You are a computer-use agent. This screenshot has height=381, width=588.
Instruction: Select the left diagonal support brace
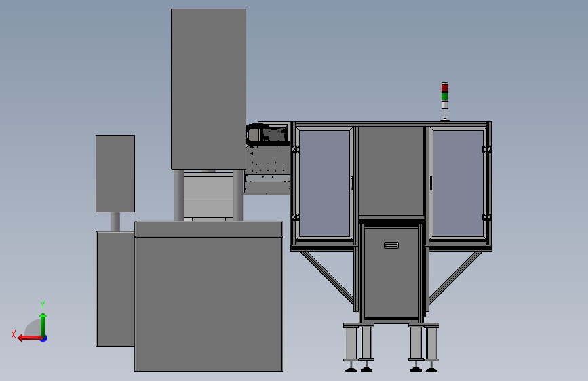(x=328, y=278)
